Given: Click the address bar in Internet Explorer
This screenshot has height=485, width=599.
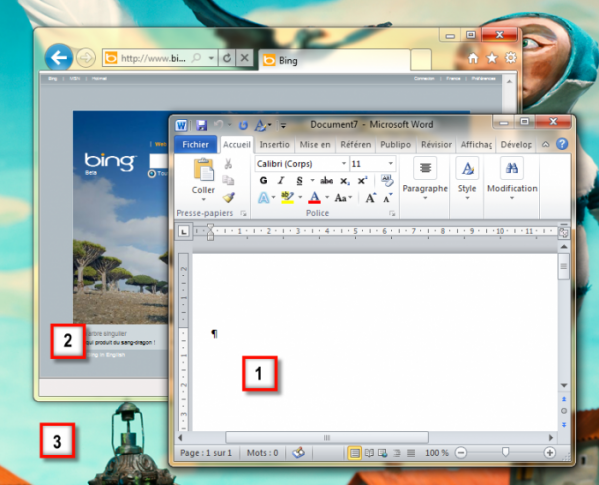Looking at the screenshot, I should (159, 58).
